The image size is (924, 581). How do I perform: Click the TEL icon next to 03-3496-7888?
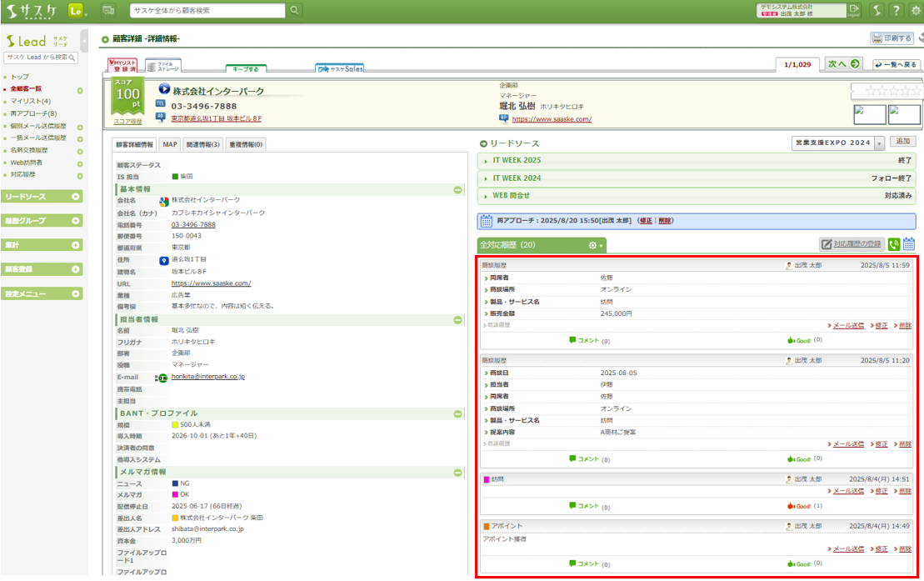click(160, 104)
